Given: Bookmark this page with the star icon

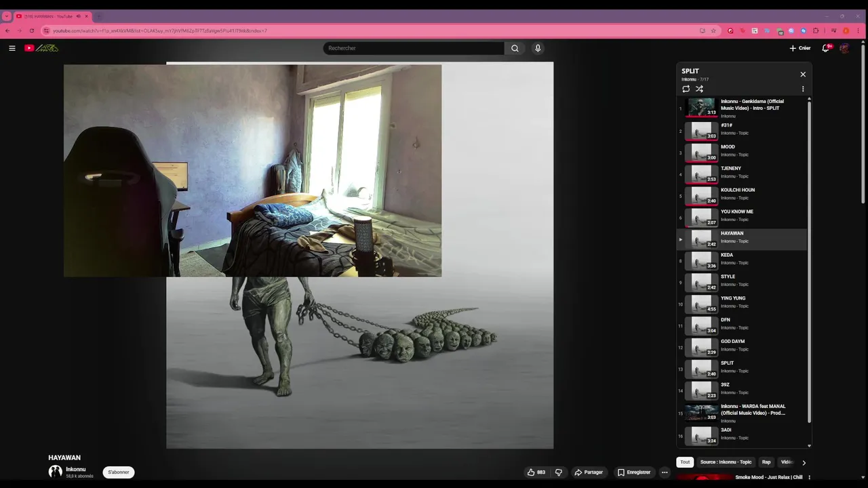Looking at the screenshot, I should pyautogui.click(x=713, y=30).
